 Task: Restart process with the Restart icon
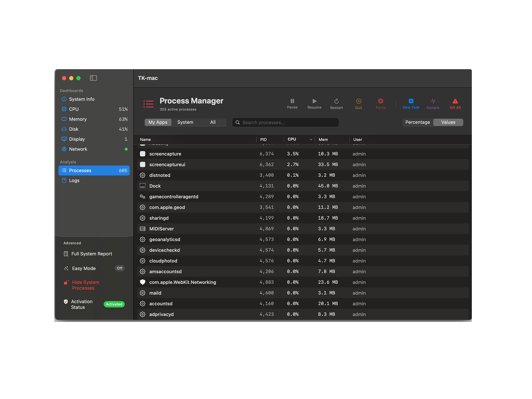(x=336, y=101)
